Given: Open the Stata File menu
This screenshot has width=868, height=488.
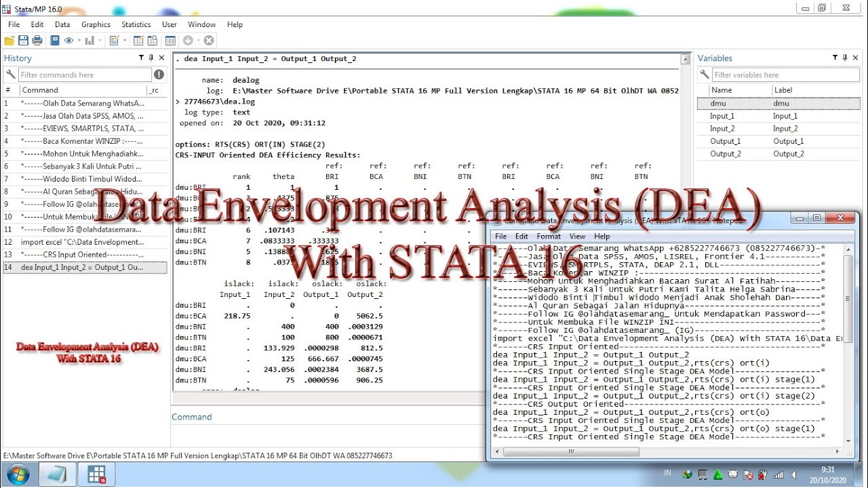Looking at the screenshot, I should (14, 24).
